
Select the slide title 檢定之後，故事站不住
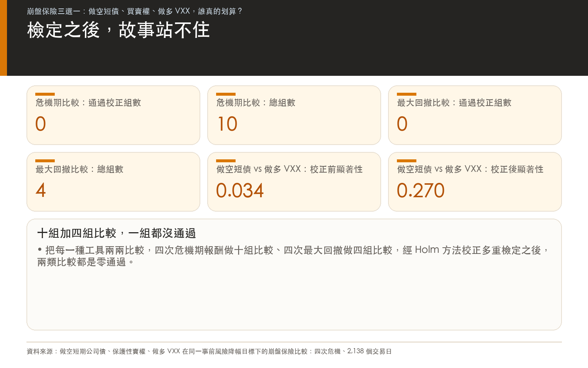118,30
